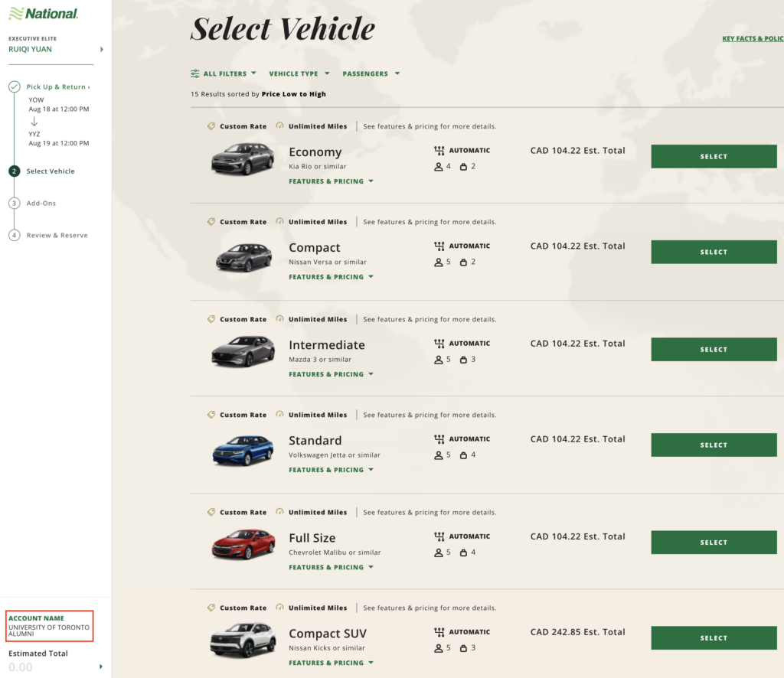
Task: Expand Features & Pricing for Compact SUV
Action: [x=331, y=663]
